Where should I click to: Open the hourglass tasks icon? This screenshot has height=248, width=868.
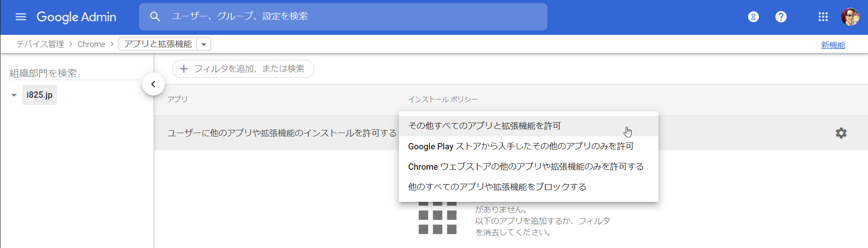(x=753, y=17)
